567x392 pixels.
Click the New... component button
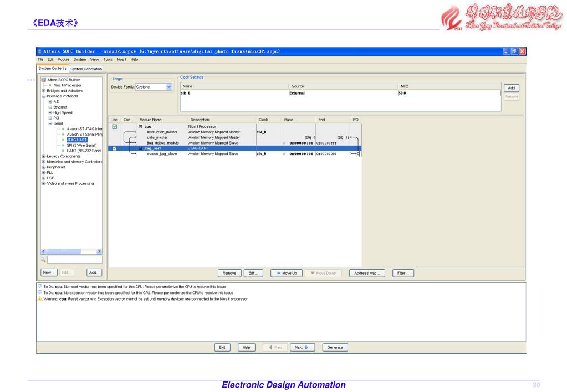[x=49, y=272]
